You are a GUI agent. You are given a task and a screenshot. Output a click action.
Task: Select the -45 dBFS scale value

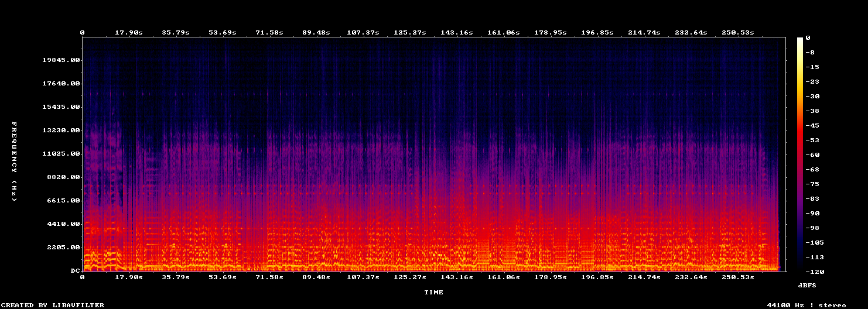[x=812, y=126]
